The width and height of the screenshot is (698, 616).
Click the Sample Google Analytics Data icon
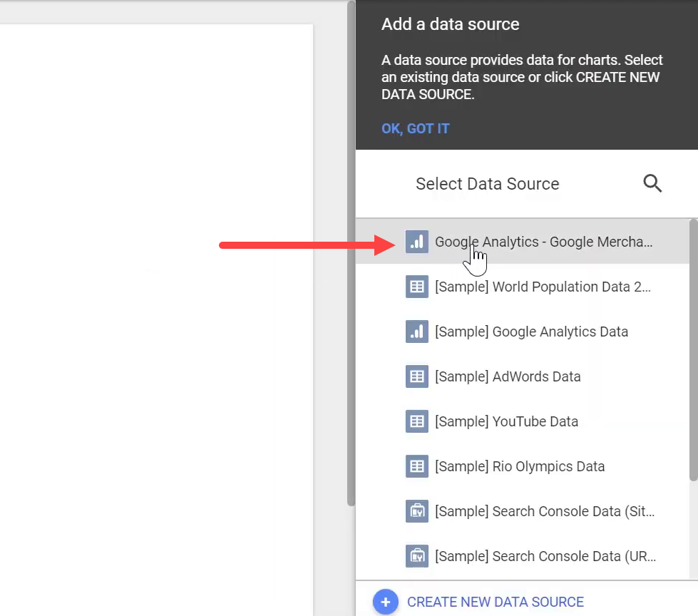(416, 332)
